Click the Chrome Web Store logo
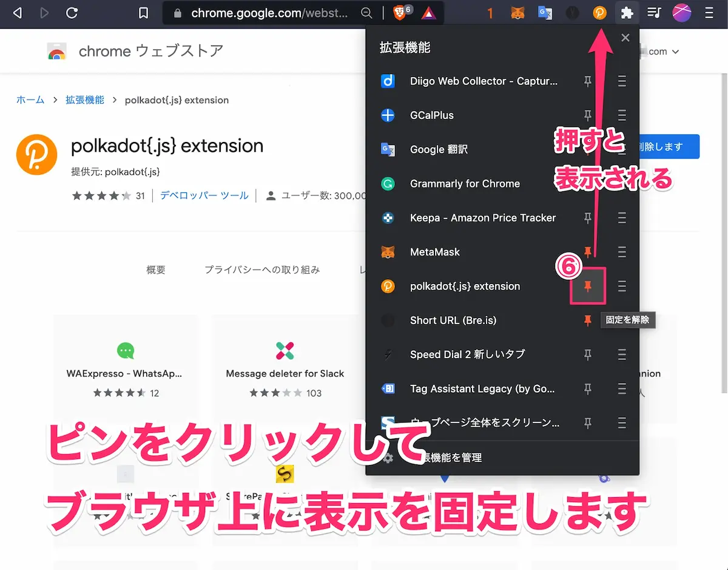 pyautogui.click(x=57, y=51)
